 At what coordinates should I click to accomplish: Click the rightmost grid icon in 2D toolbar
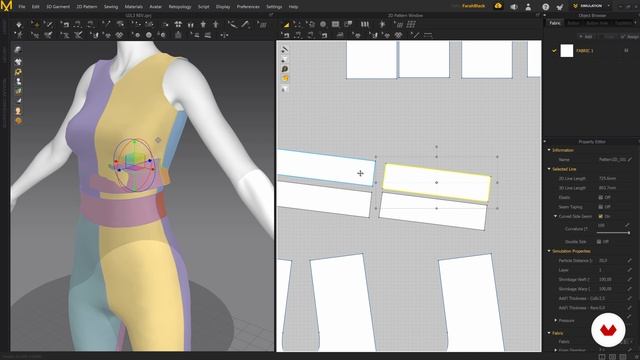(411, 24)
